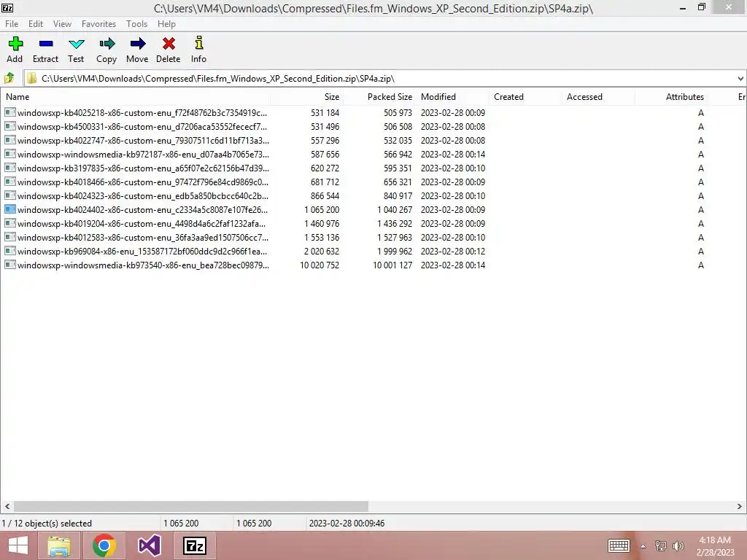Open the Tools menu
Image resolution: width=747 pixels, height=560 pixels.
pos(136,24)
